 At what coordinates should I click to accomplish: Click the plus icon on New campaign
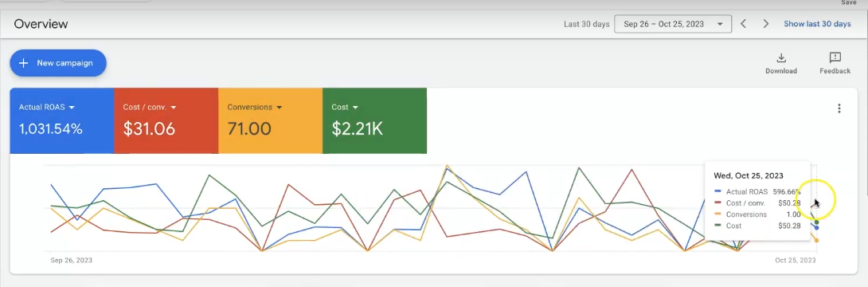(x=23, y=63)
